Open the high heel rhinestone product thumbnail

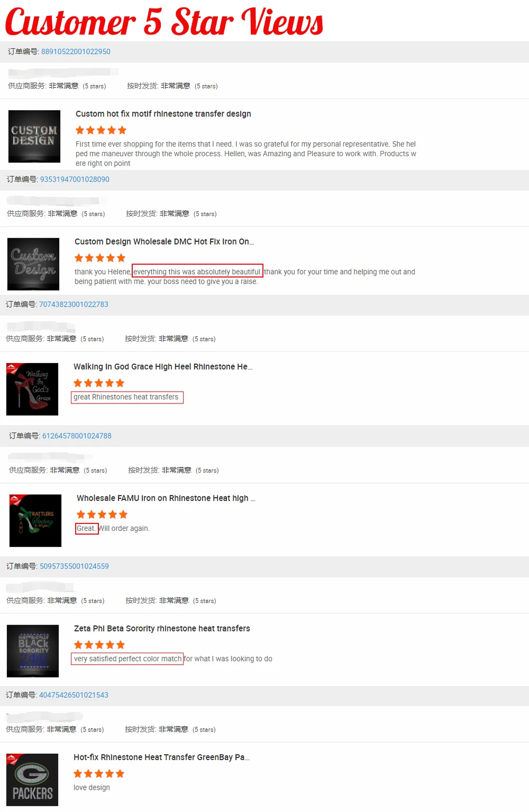coord(32,389)
